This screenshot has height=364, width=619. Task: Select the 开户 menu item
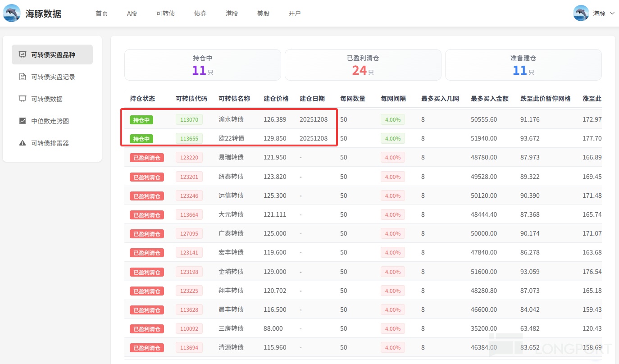[x=295, y=14]
